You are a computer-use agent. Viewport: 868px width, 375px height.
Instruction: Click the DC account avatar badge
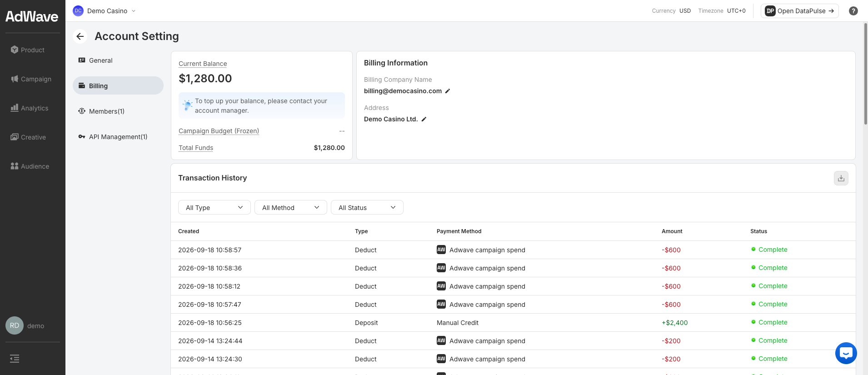pyautogui.click(x=78, y=11)
